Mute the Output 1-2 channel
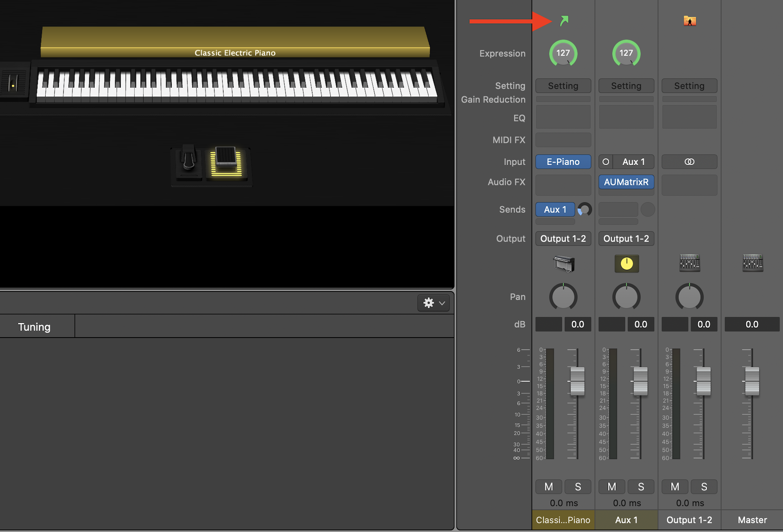 [675, 486]
